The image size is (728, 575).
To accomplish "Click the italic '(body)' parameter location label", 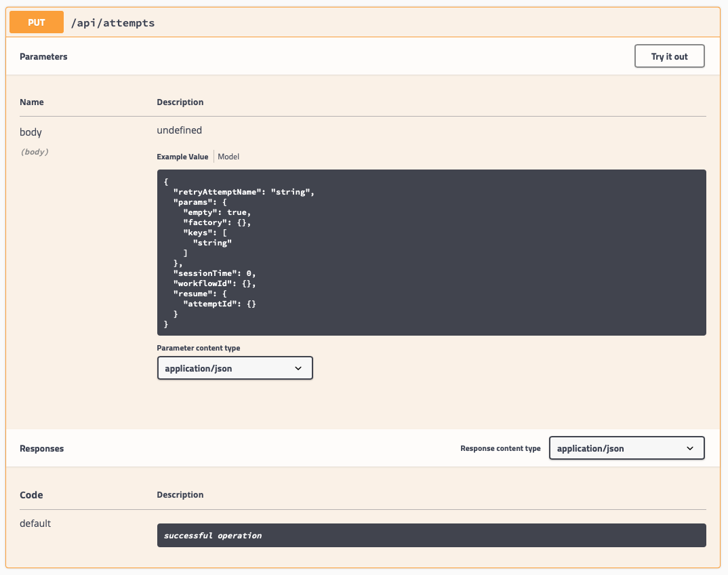I will point(35,151).
